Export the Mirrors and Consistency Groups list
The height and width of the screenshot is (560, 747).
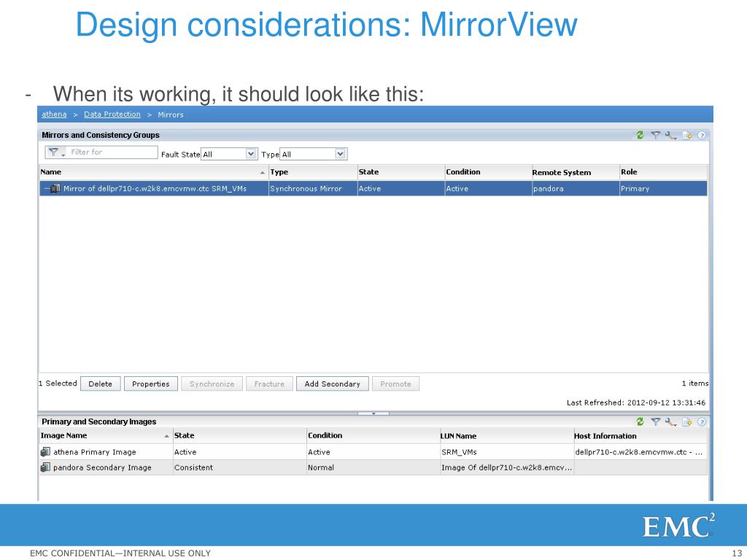pyautogui.click(x=686, y=136)
